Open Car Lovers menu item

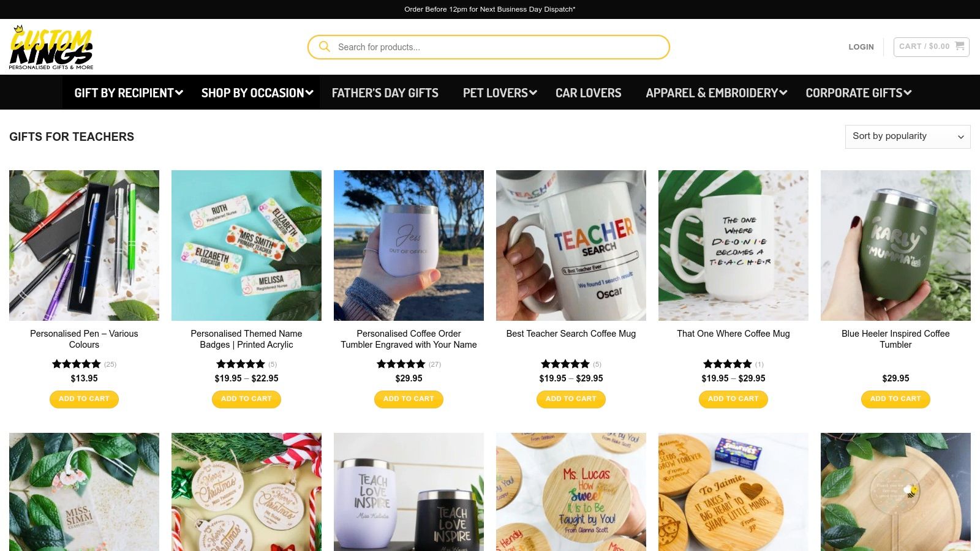point(589,92)
